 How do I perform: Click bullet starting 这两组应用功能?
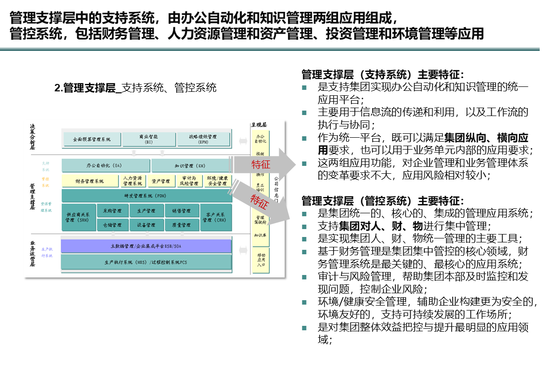pyautogui.click(x=423, y=169)
